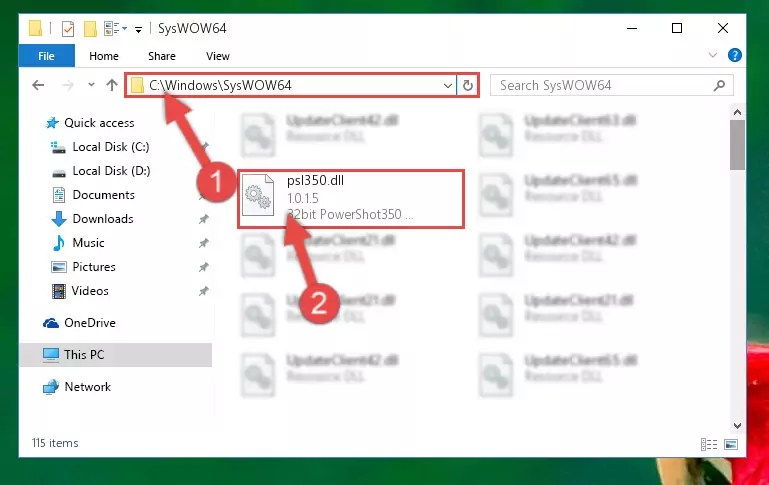Click the 115 items status text
Image resolution: width=769 pixels, height=485 pixels.
(x=55, y=443)
